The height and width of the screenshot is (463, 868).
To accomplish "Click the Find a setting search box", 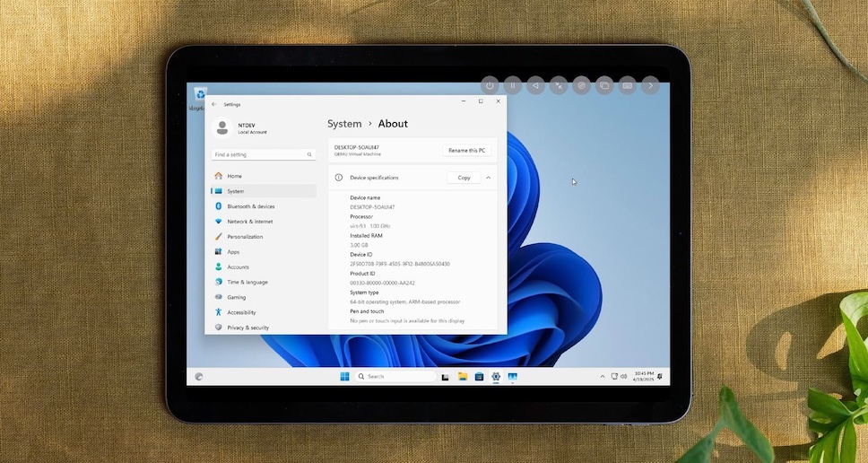I will tap(264, 154).
